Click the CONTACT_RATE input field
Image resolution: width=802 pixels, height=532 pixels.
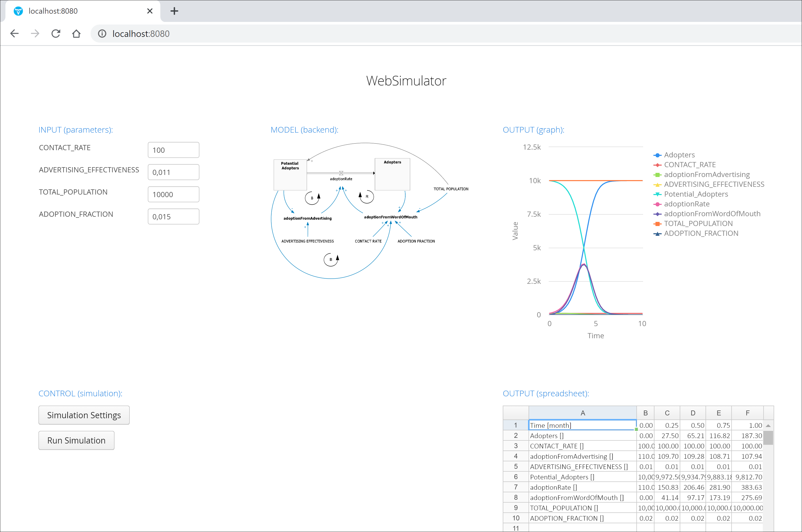[173, 150]
